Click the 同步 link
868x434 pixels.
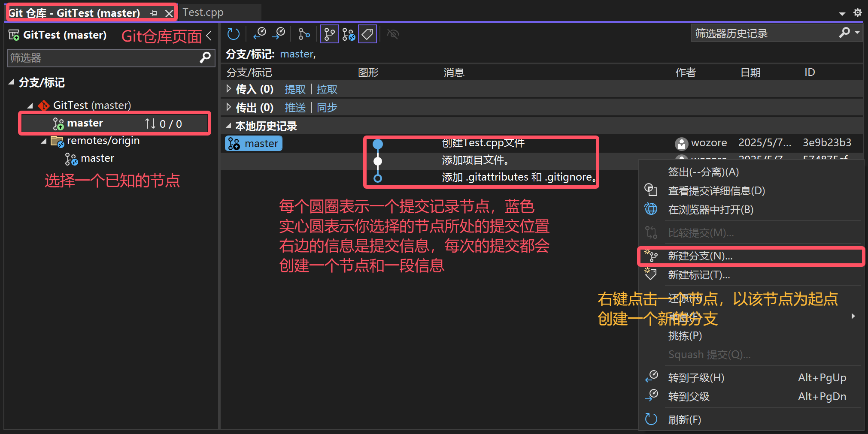327,108
